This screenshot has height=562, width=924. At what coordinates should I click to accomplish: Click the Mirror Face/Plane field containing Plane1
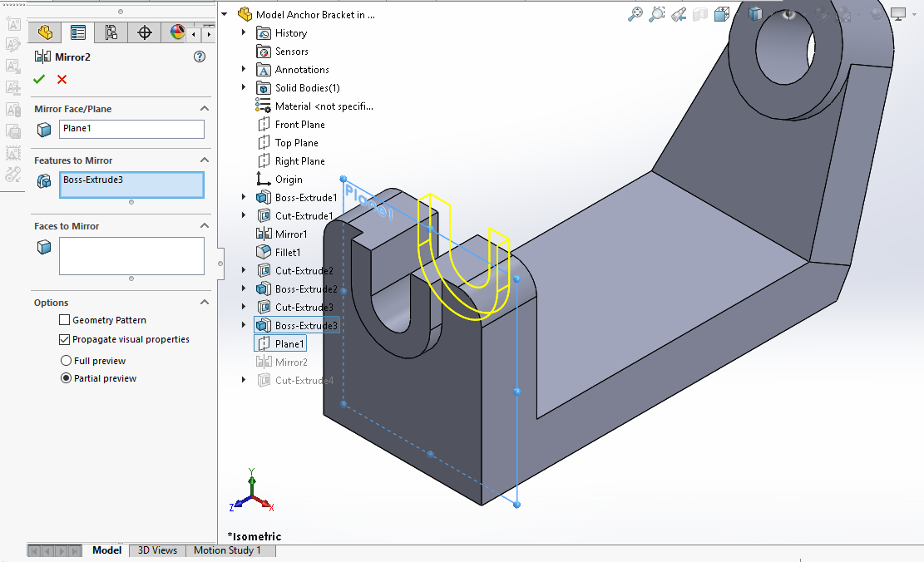(x=131, y=129)
